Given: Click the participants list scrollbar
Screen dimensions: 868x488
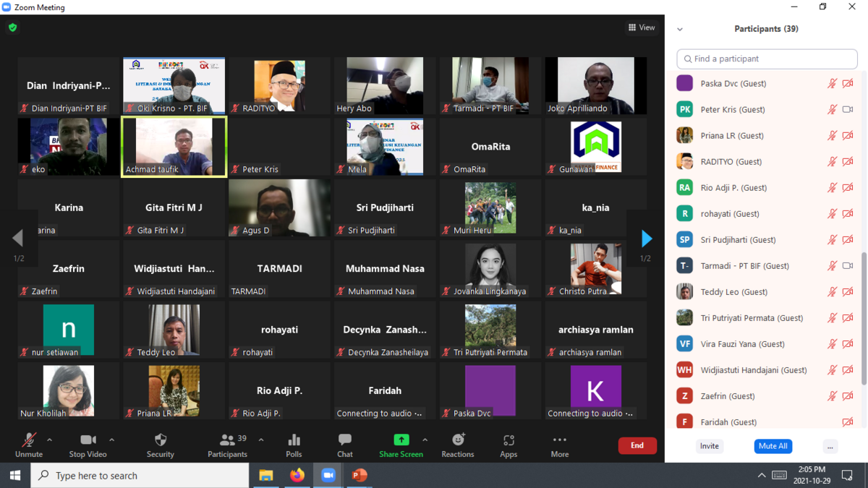Looking at the screenshot, I should [x=863, y=304].
